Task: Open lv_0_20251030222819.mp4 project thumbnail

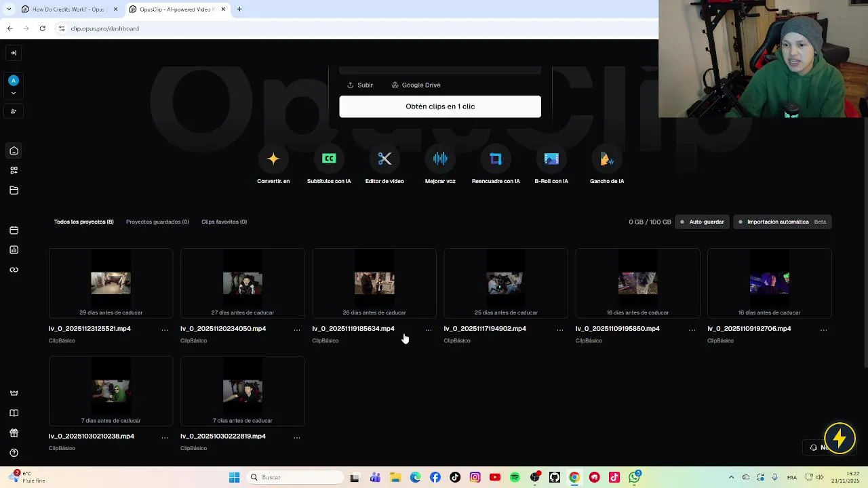Action: [242, 391]
